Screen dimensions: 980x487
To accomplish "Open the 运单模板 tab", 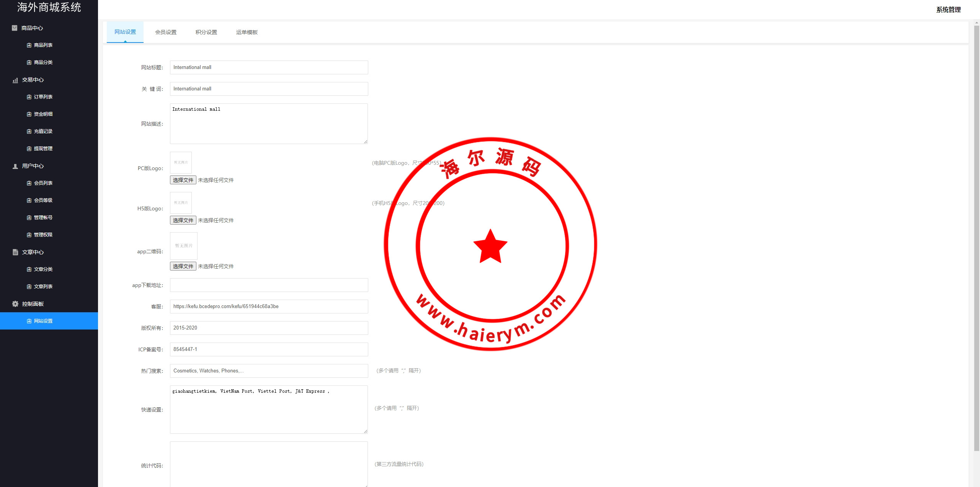I will (x=247, y=32).
